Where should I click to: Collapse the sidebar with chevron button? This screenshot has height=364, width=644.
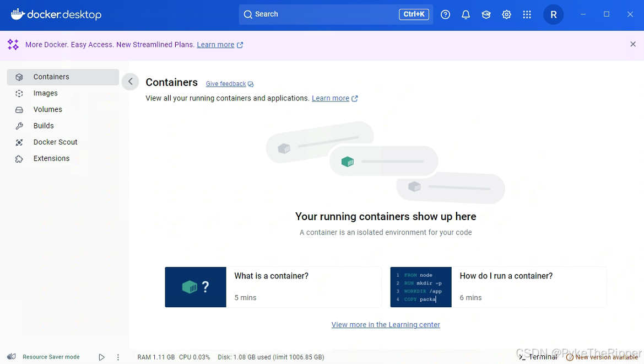click(x=130, y=82)
